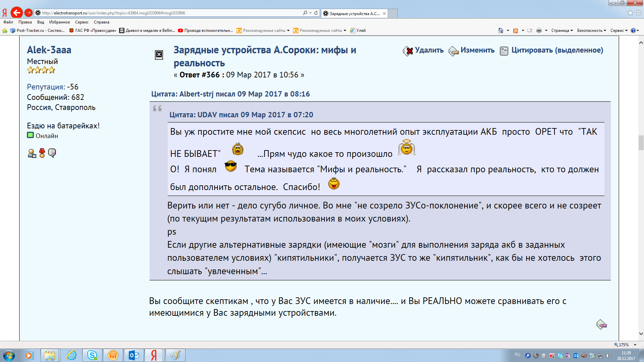644x362 pixels.
Task: Expand the Безопасность dropdown menu
Action: coord(591,31)
